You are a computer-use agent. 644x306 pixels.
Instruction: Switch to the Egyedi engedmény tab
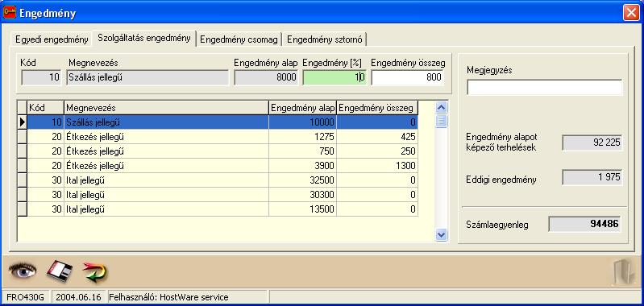pyautogui.click(x=52, y=39)
